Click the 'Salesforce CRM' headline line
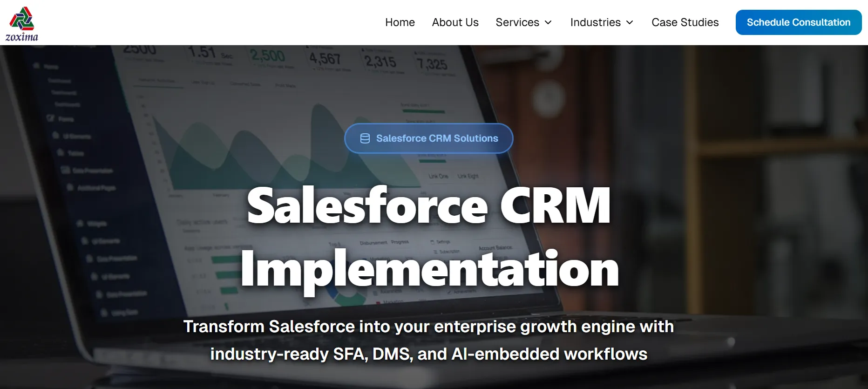Image resolution: width=868 pixels, height=389 pixels. (428, 205)
